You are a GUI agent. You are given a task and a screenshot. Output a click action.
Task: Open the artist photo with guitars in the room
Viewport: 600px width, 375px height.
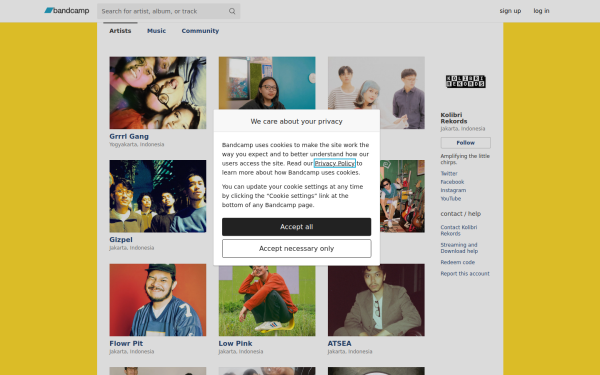pyautogui.click(x=402, y=196)
